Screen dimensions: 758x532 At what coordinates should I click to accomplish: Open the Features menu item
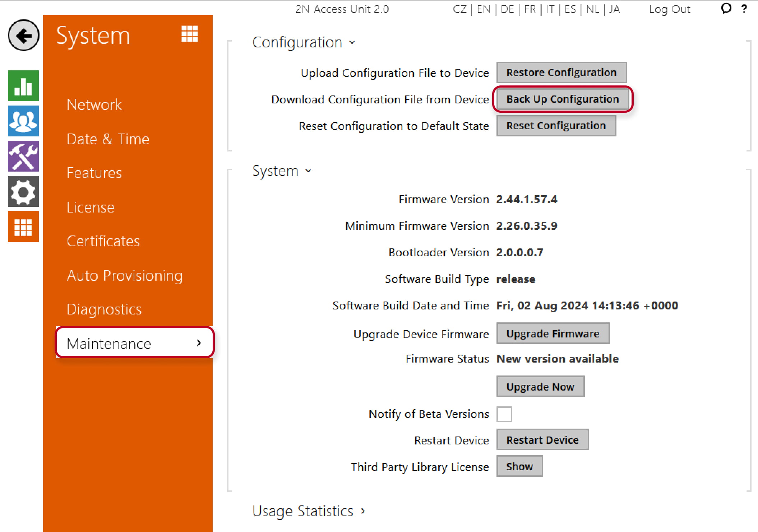(x=94, y=173)
